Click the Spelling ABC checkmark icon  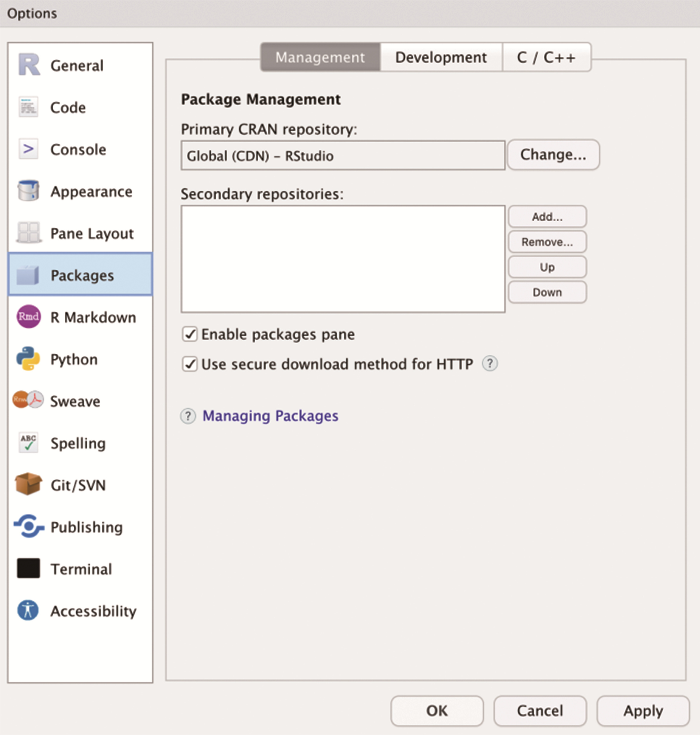[x=28, y=442]
